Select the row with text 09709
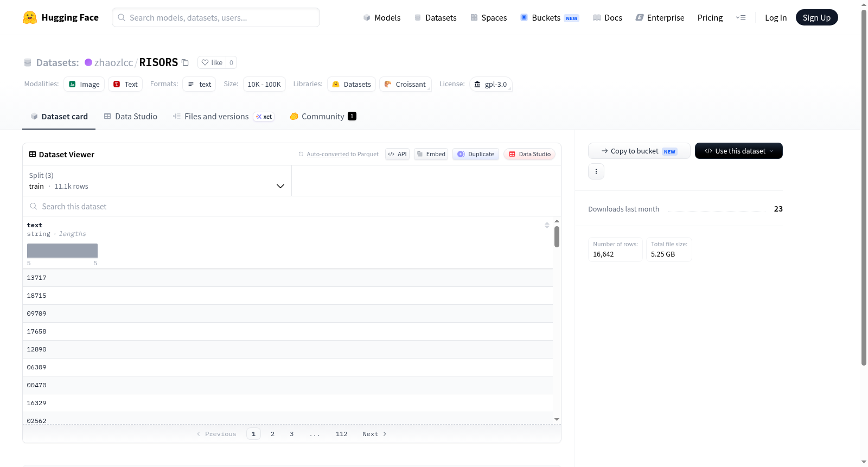868x467 pixels. (288, 314)
